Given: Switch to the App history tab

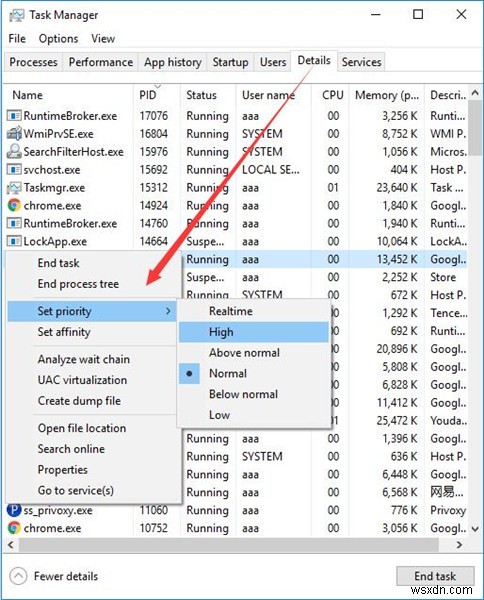Looking at the screenshot, I should [x=173, y=62].
